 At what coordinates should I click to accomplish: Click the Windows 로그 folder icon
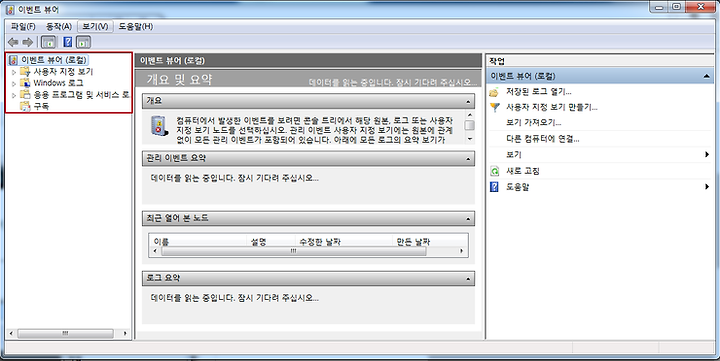click(x=25, y=83)
